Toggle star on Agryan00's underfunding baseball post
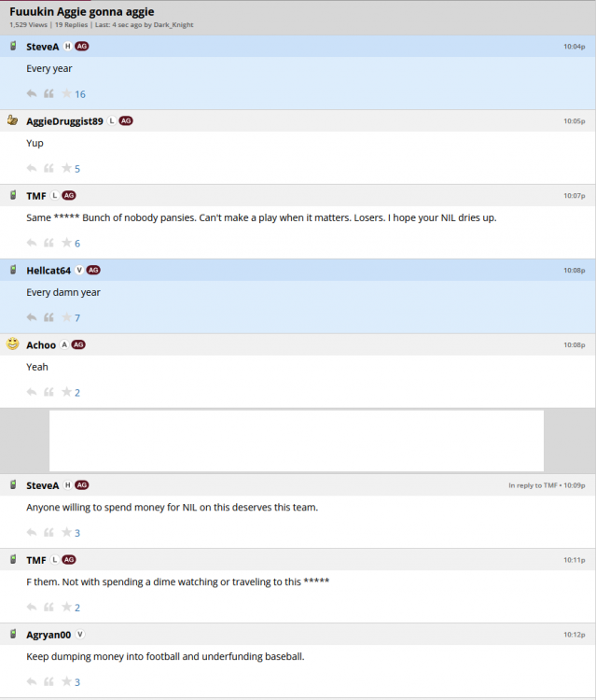Viewport: 596px width, 700px height. coord(66,681)
